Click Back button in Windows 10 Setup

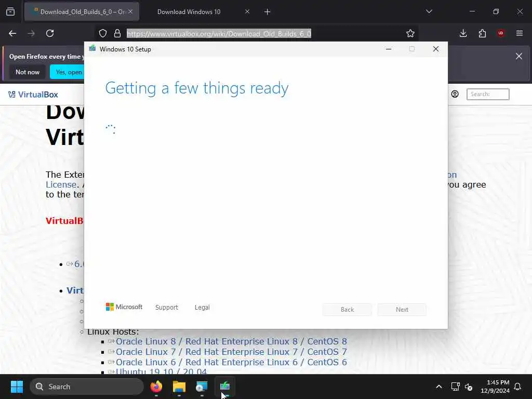click(347, 310)
